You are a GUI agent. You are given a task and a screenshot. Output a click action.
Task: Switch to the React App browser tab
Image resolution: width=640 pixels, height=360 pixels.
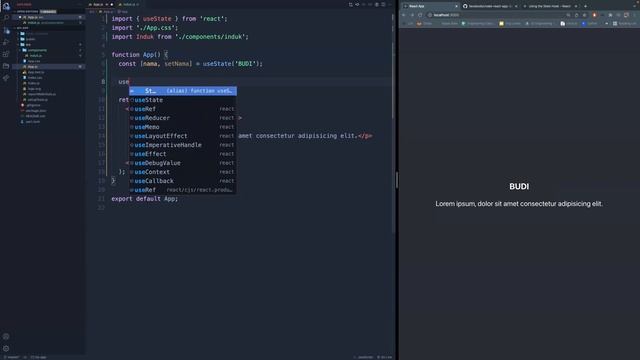click(431, 6)
